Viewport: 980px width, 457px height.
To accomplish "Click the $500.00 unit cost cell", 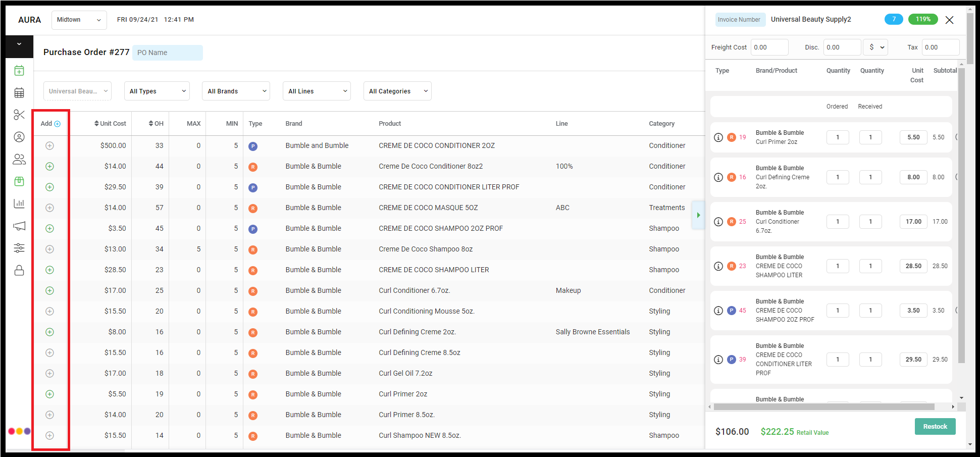I will coord(113,145).
